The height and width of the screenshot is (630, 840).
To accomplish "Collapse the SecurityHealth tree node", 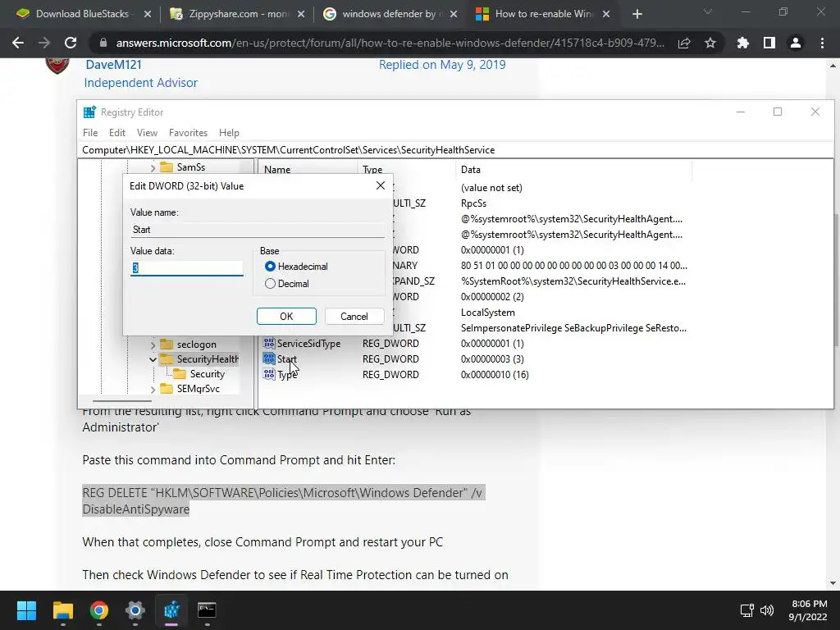I will point(153,359).
